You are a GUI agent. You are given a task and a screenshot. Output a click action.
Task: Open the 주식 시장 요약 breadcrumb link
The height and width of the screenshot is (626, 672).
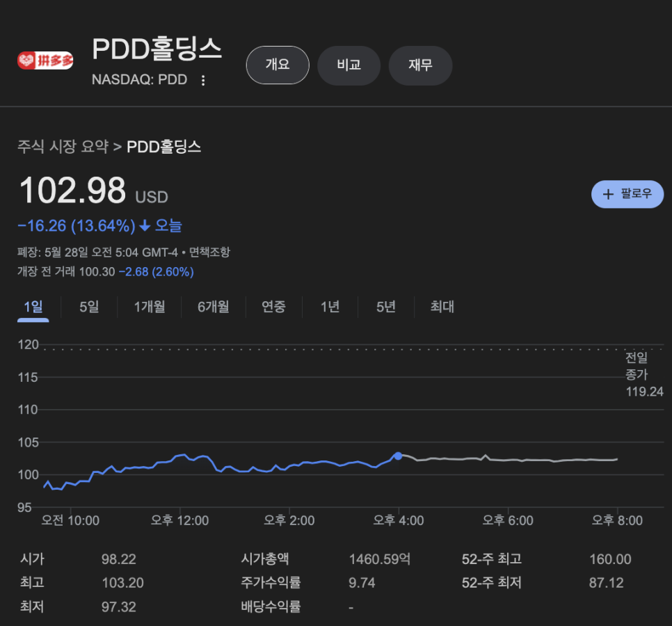point(63,147)
